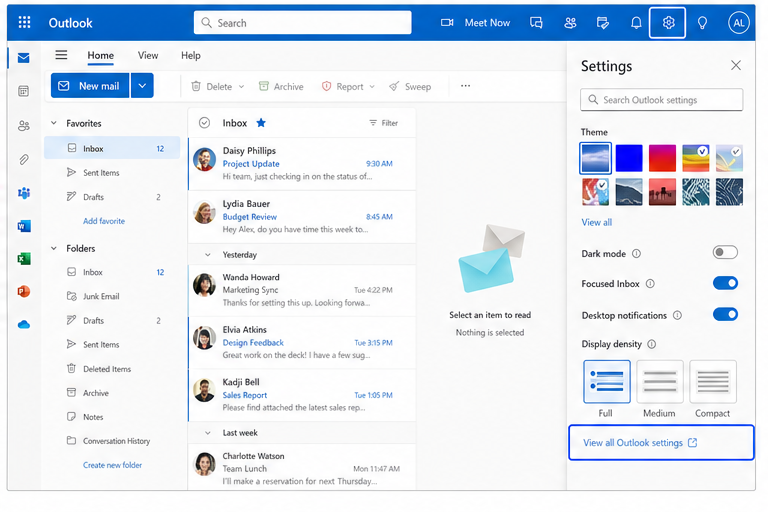Open View all Outlook settings
This screenshot has height=512, width=768.
[x=661, y=442]
